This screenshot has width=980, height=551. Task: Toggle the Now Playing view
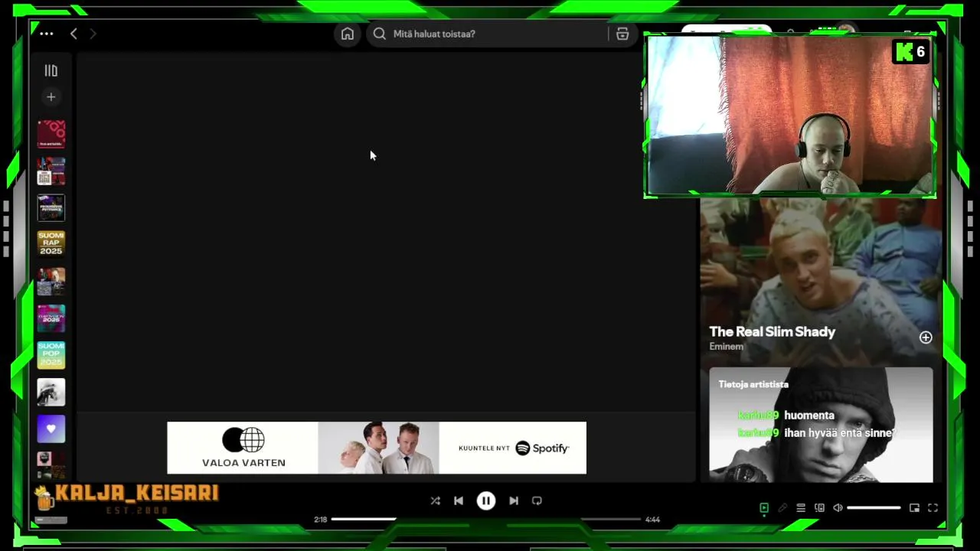(764, 507)
